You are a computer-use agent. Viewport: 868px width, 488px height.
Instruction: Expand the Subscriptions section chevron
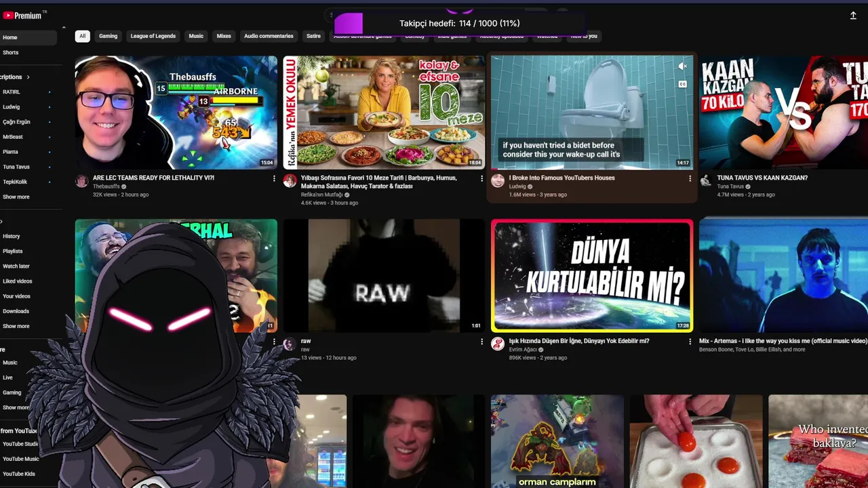click(28, 77)
